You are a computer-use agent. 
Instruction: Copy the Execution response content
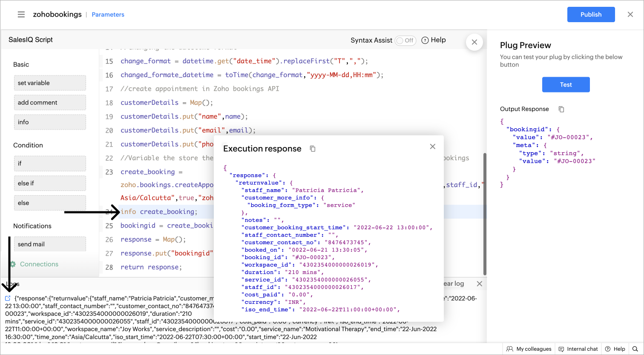click(313, 149)
